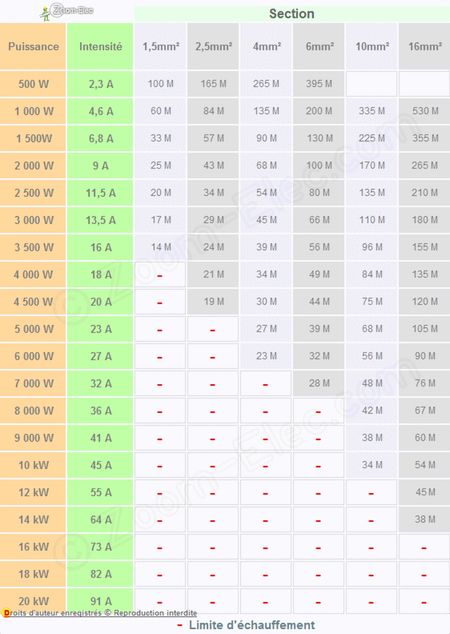This screenshot has width=450, height=634.
Task: Select the 1,5mm² section column header
Action: [x=160, y=46]
